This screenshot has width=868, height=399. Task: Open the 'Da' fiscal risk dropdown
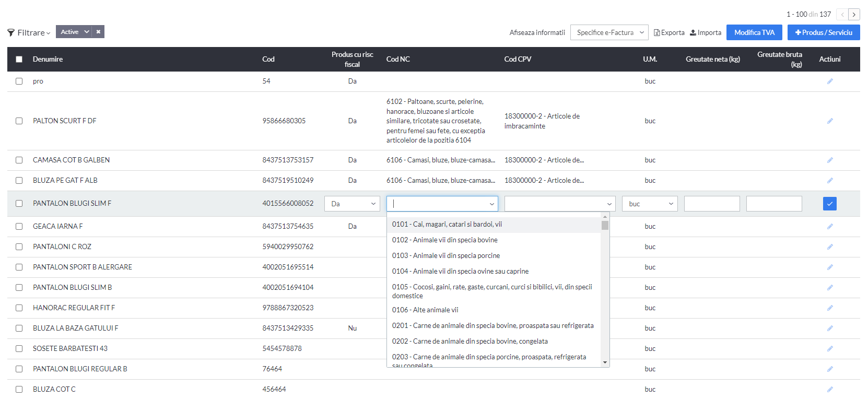pyautogui.click(x=353, y=204)
